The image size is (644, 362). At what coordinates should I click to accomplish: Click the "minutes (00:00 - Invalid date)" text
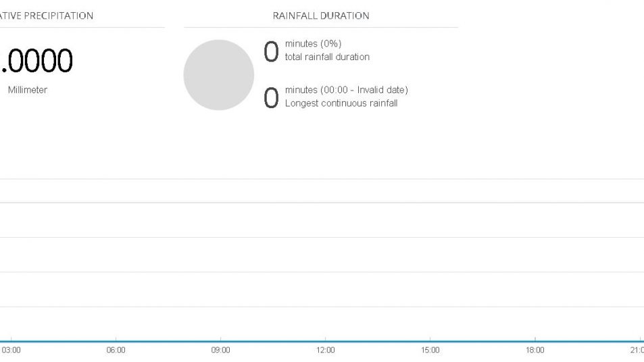346,90
